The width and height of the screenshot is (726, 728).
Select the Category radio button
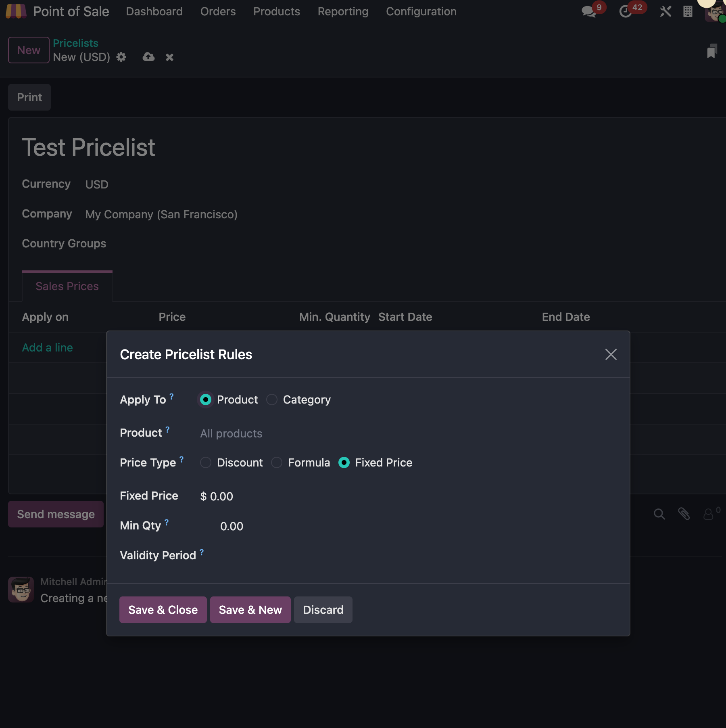272,400
